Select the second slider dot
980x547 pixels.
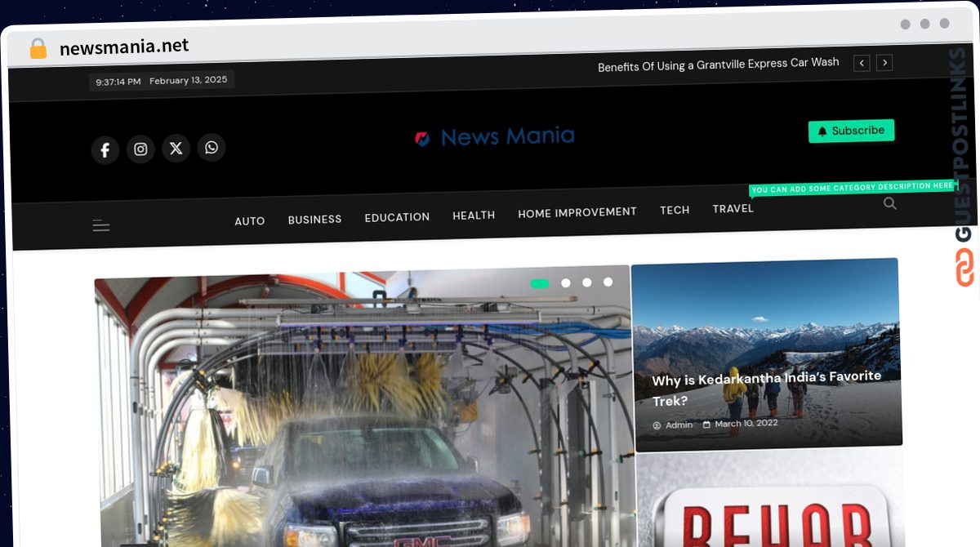point(566,283)
